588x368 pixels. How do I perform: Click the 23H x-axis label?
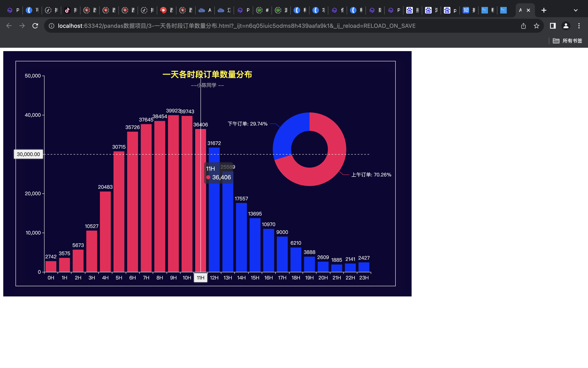[x=364, y=278]
